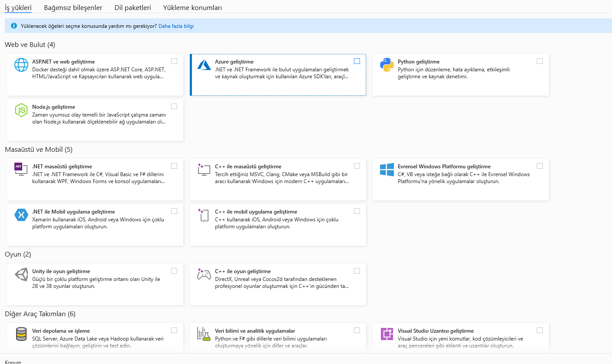Click the .NET masaüstü geliştirme monitor icon

point(21,170)
